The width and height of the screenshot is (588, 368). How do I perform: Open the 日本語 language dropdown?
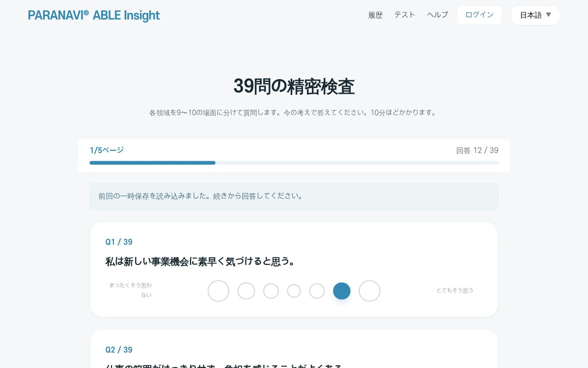535,15
